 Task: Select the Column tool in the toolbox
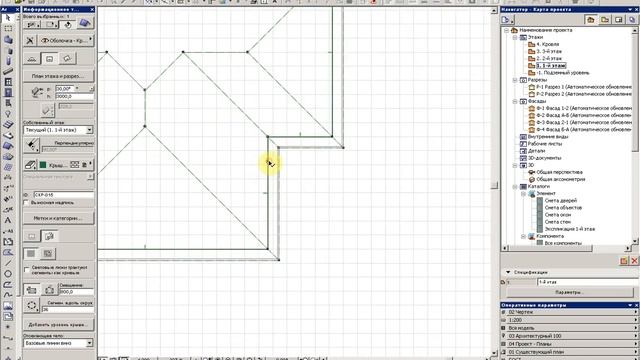pyautogui.click(x=8, y=61)
